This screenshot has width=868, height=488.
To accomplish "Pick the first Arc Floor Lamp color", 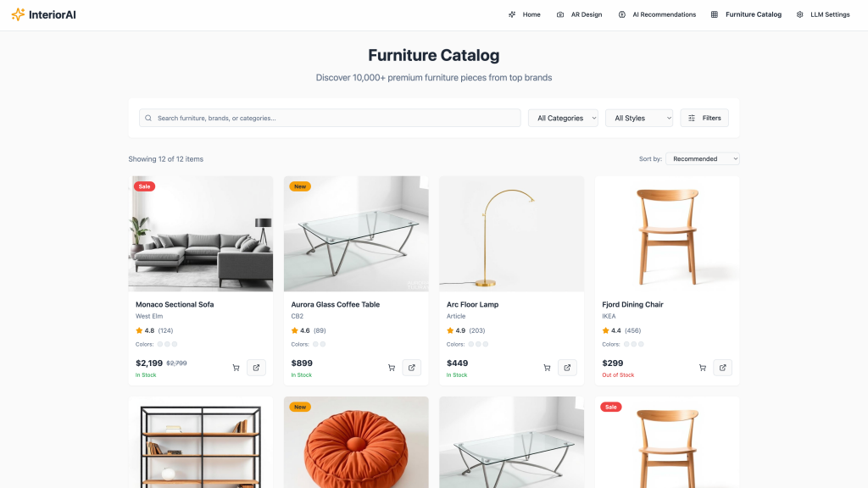I will point(471,344).
